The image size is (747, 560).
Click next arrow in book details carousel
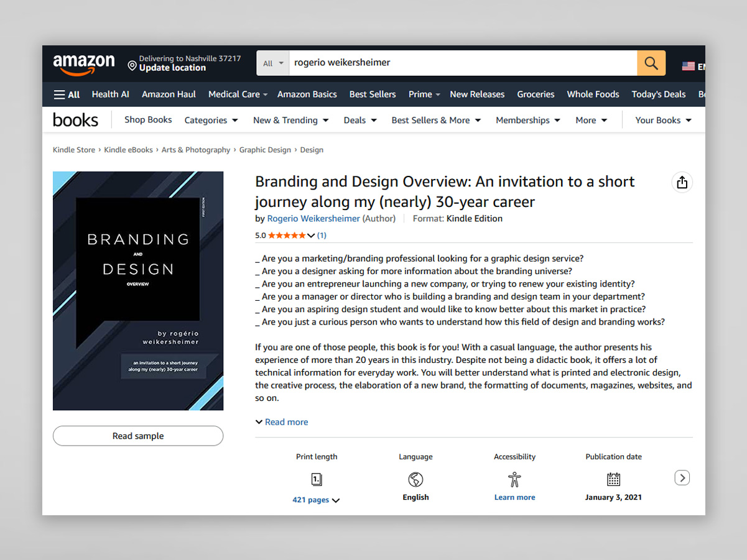coord(682,478)
